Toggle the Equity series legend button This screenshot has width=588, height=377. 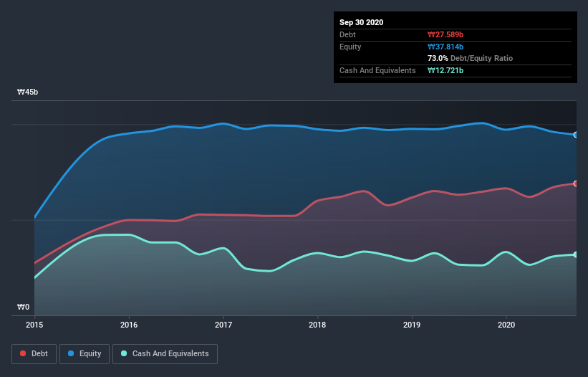click(x=85, y=354)
